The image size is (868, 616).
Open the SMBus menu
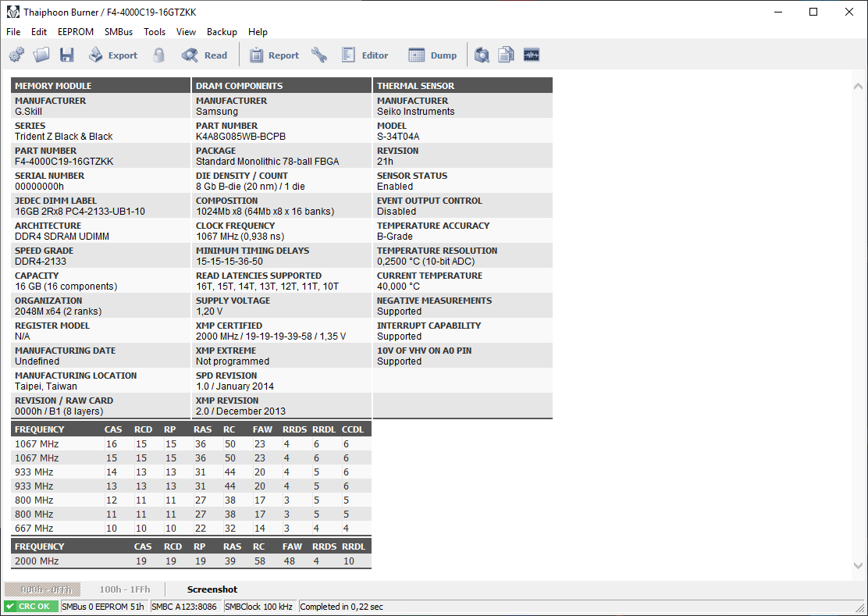[119, 32]
